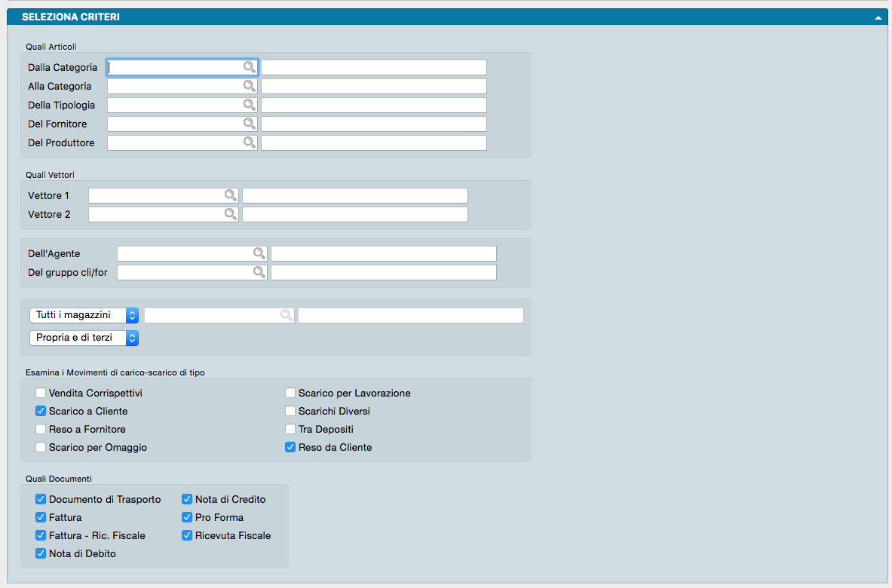
Task: Click the Vettore 1 search icon
Action: click(x=230, y=195)
